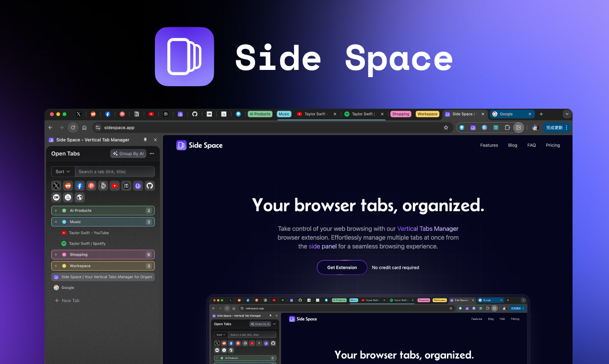Viewport: 609px width, 364px height.
Task: Bookmark this page with the star icon
Action: 446,127
